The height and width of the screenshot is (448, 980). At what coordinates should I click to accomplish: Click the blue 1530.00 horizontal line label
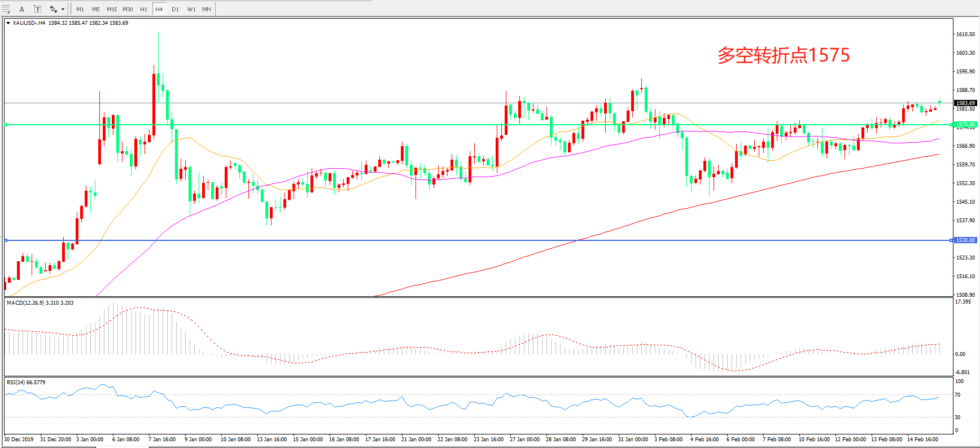tap(965, 240)
